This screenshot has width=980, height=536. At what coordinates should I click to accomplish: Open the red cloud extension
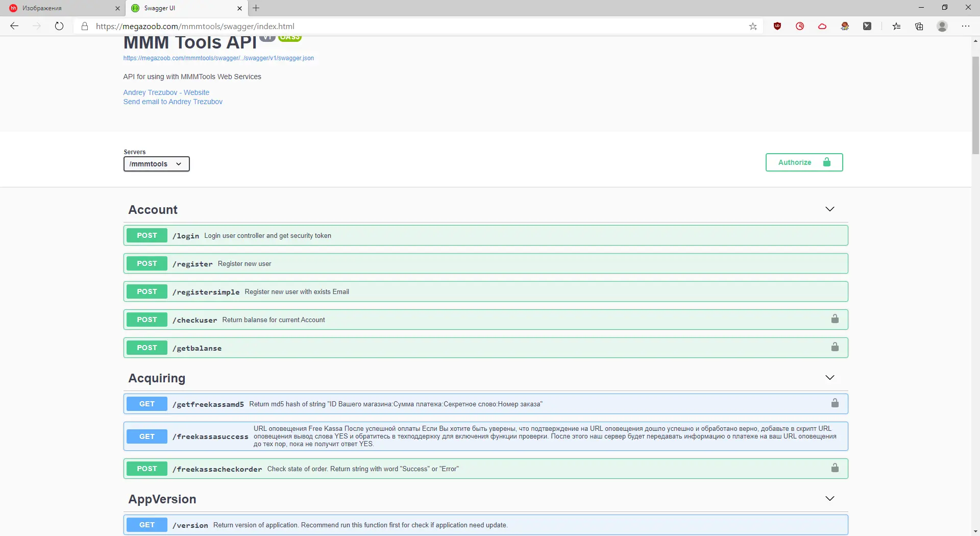pos(822,26)
